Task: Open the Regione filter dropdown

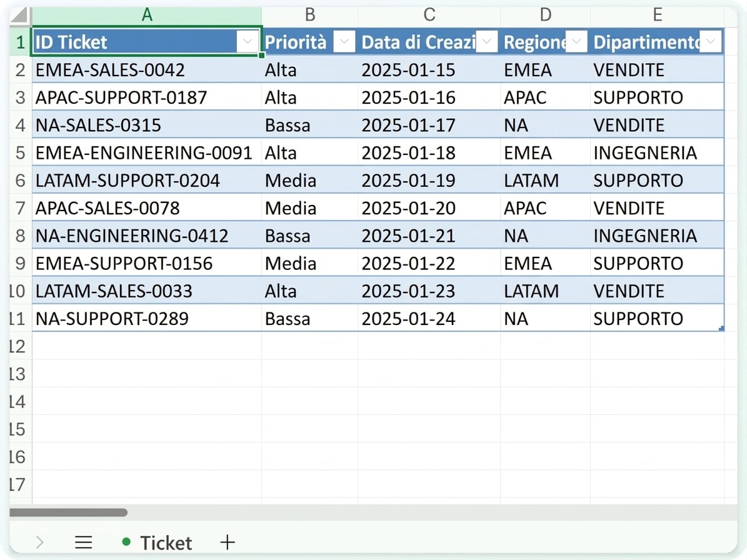Action: coord(576,42)
